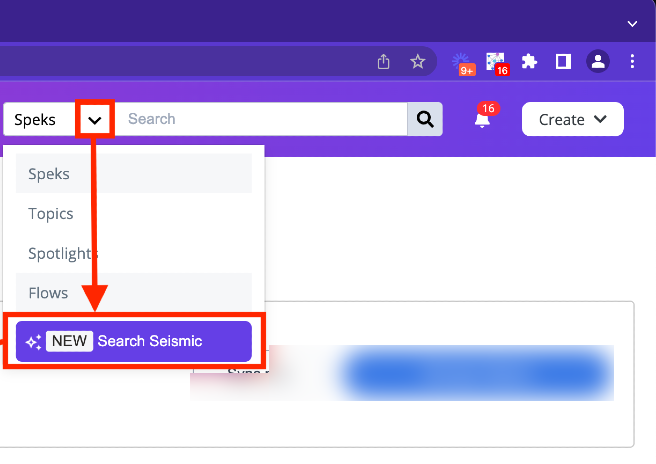Click into the Search input field

point(261,119)
